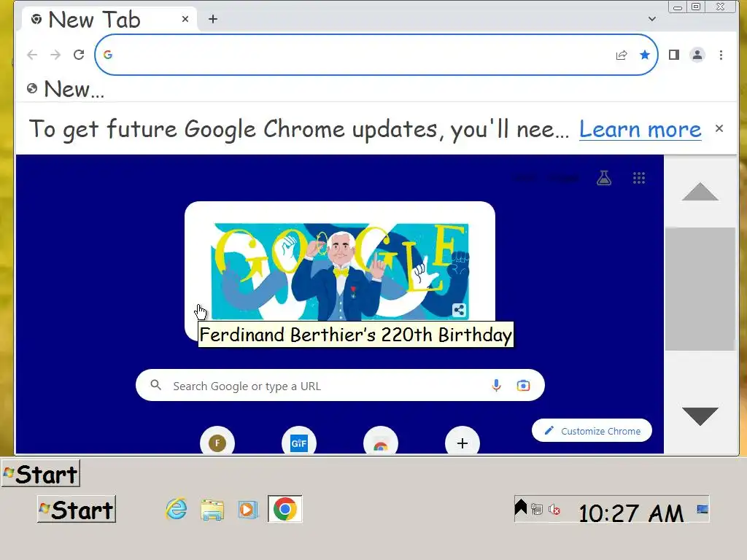This screenshot has height=560, width=747.
Task: Launch Internet Explorer from taskbar
Action: 177,509
